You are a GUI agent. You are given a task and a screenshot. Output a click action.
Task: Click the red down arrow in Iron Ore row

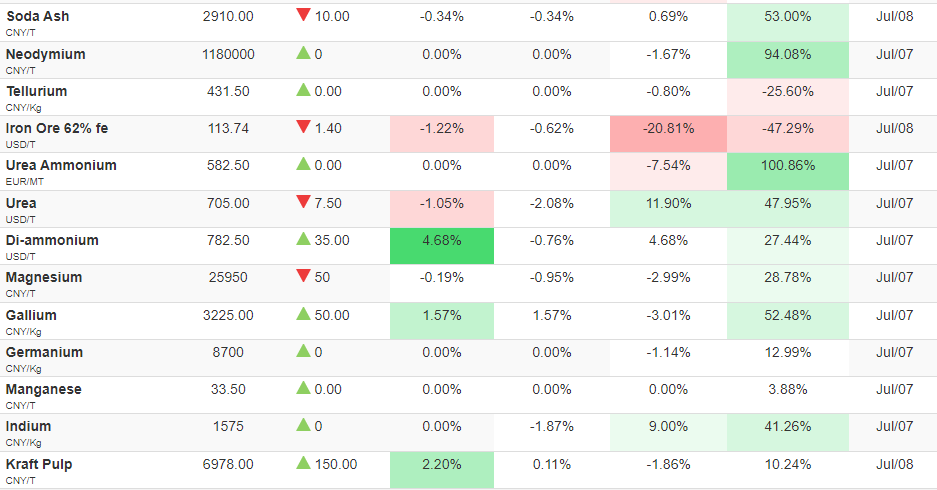303,127
